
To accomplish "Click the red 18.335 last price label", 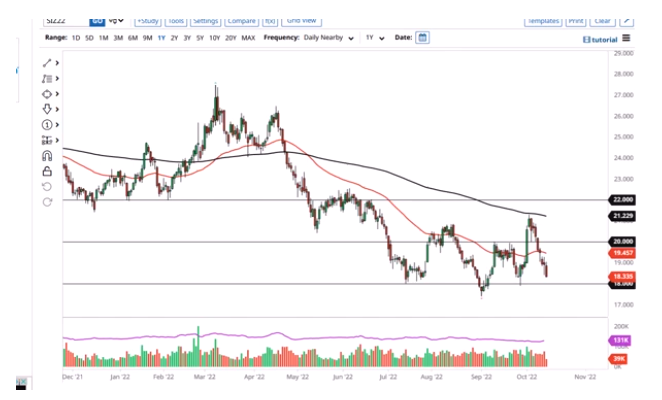I will click(622, 277).
